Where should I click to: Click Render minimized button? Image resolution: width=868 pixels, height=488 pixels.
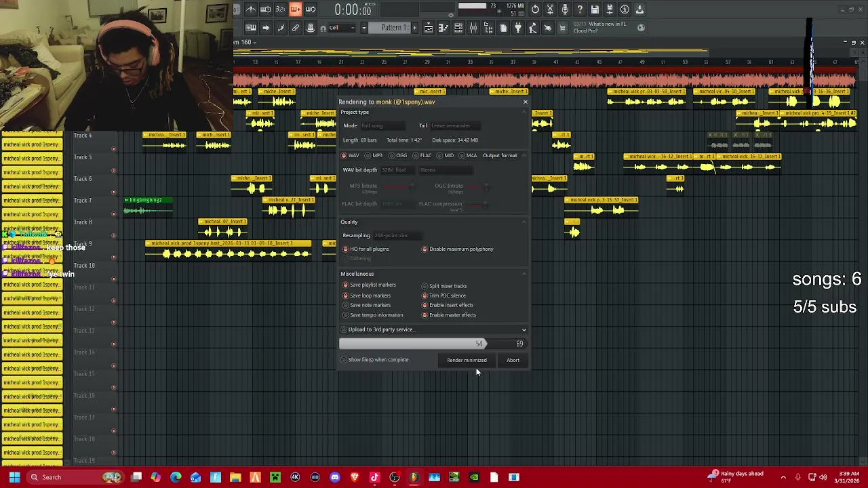pos(467,361)
